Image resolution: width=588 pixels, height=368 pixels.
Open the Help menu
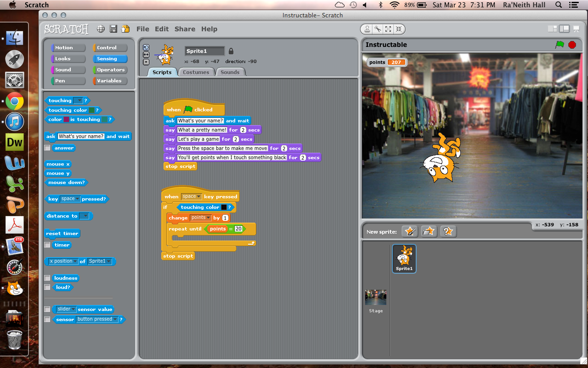pyautogui.click(x=209, y=29)
